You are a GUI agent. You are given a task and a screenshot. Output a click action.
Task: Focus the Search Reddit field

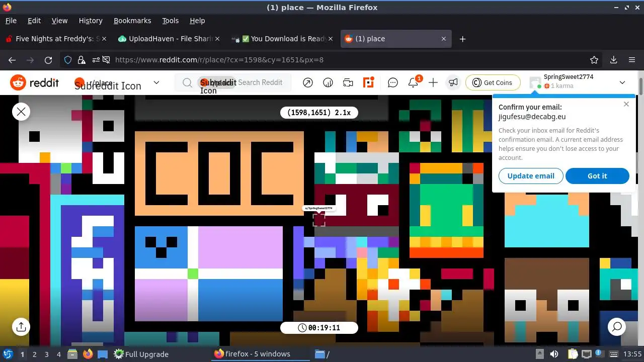pos(233,82)
